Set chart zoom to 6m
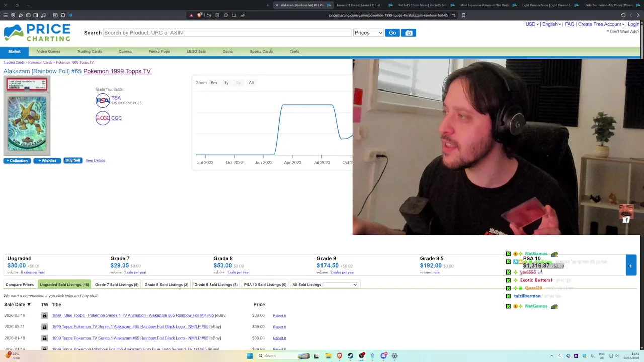644x362 pixels. tap(214, 83)
